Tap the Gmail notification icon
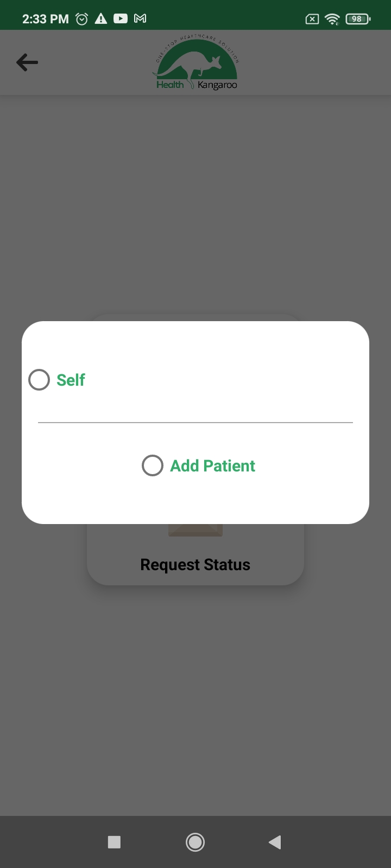The image size is (391, 868). point(140,19)
